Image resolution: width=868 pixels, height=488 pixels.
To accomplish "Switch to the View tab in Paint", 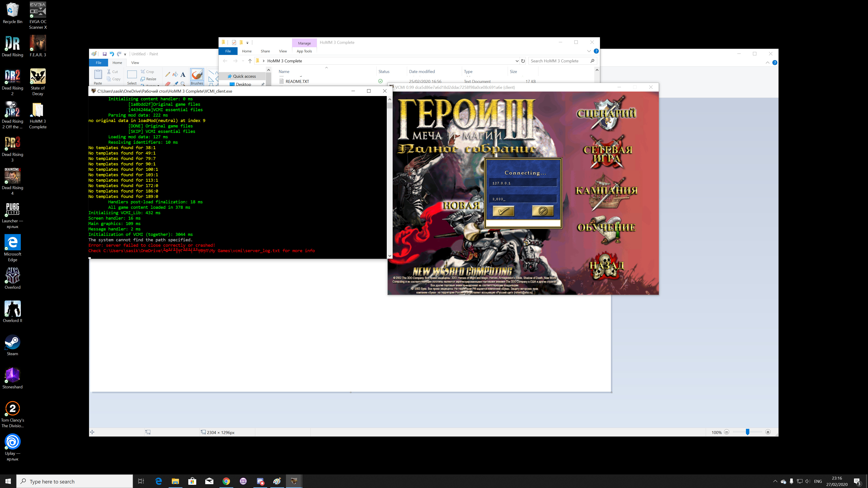I will [135, 63].
